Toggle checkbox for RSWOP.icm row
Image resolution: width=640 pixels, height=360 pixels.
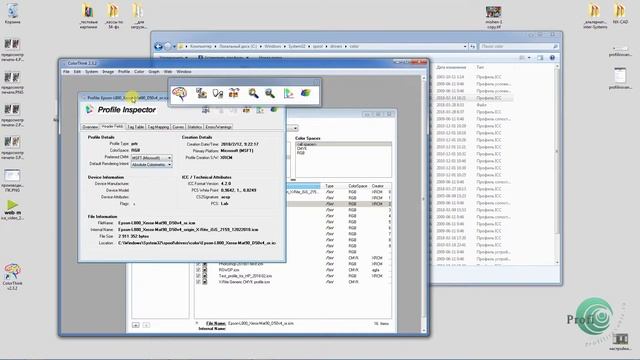coord(198,270)
